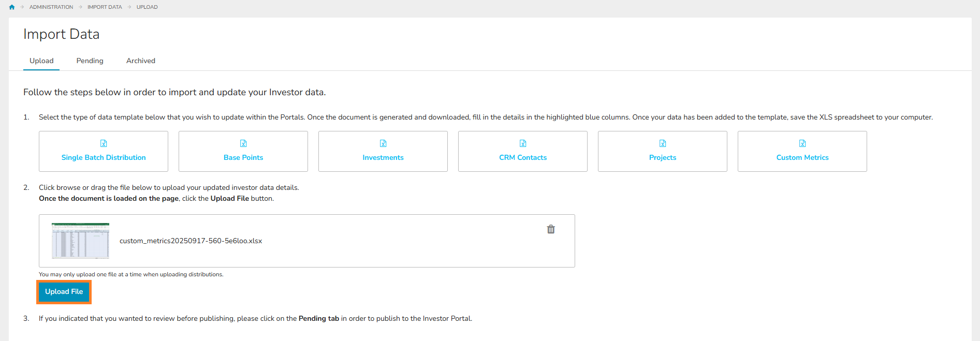
Task: Click the Upload breadcrumb item
Action: point(147,7)
